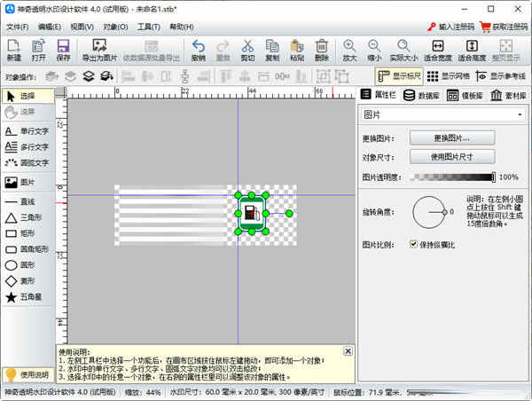Select the 圆弧文字 arc text tool
The height and width of the screenshot is (401, 532).
click(27, 162)
